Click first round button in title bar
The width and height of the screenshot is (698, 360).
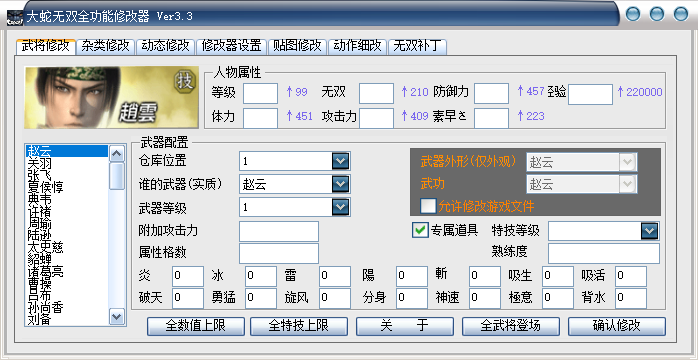[633, 14]
